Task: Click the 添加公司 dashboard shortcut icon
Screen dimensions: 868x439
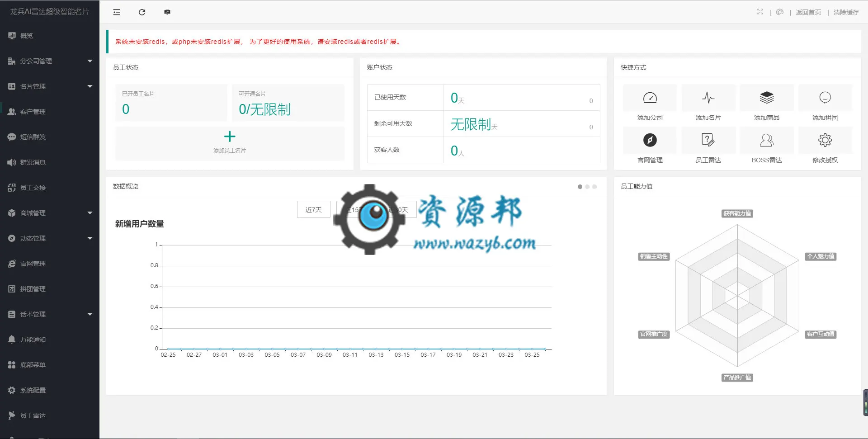Action: (x=650, y=98)
